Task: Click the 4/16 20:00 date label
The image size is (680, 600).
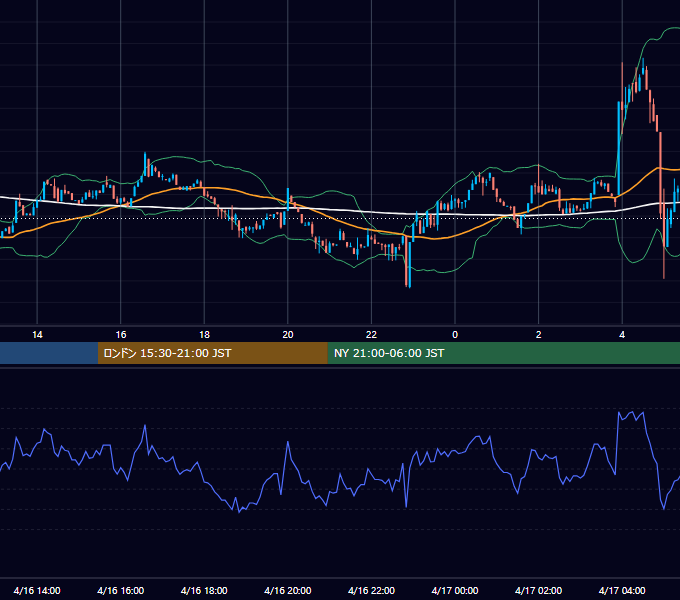Action: coord(288,590)
